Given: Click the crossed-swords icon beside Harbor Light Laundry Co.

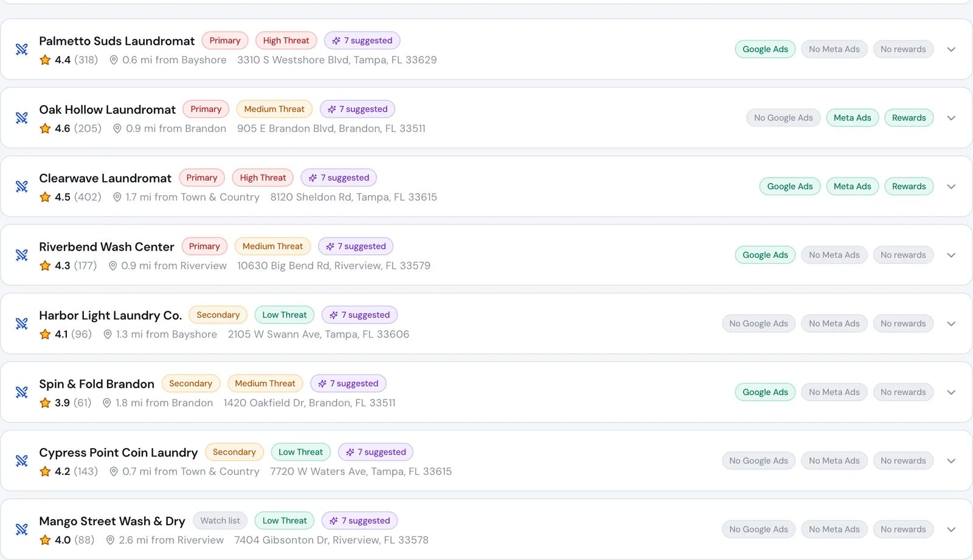Looking at the screenshot, I should point(22,323).
